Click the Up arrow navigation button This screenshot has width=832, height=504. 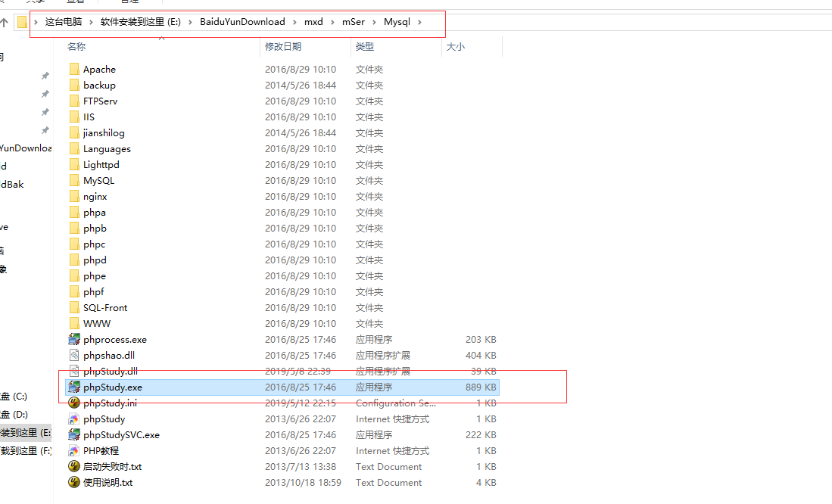point(5,22)
